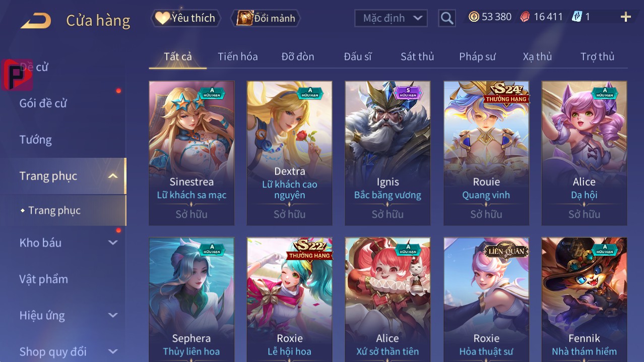This screenshot has height=362, width=644.
Task: Expand the Kho báu sidebar section
Action: click(x=113, y=243)
